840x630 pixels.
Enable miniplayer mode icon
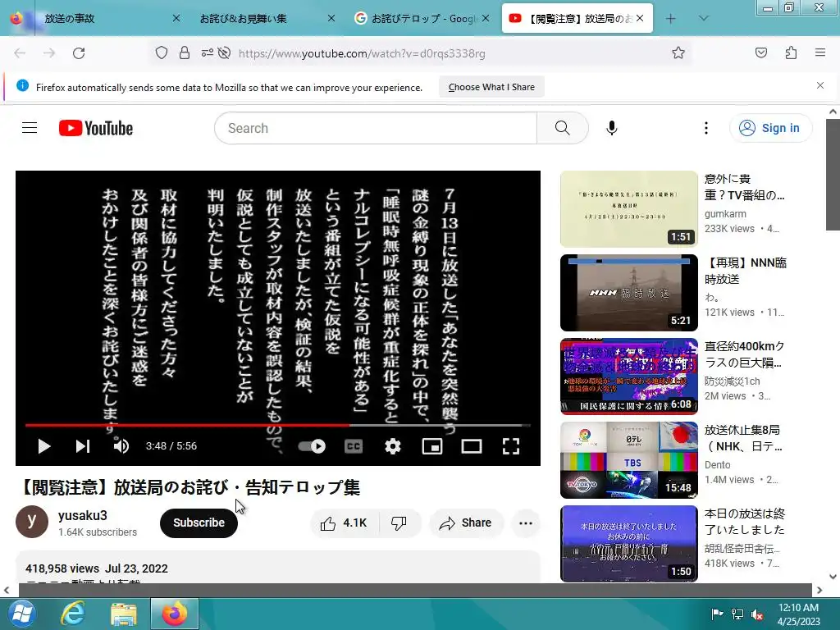(431, 446)
